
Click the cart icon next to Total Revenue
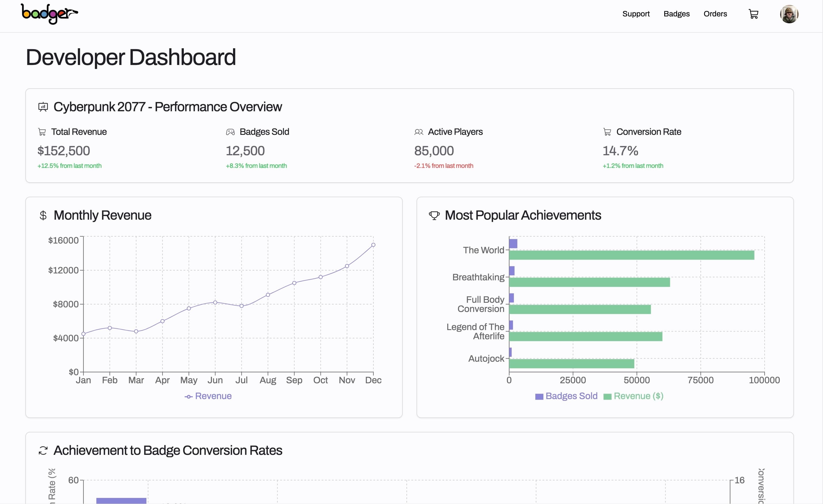click(x=42, y=132)
